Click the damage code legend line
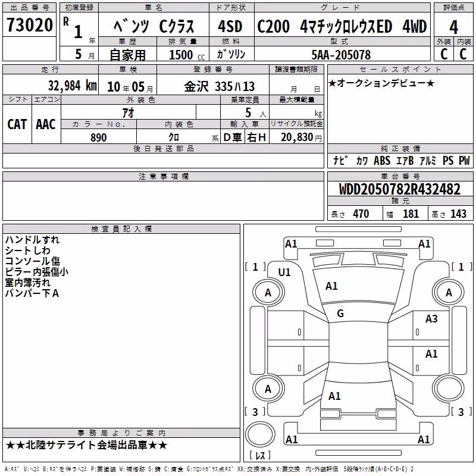The height and width of the screenshot is (476, 476). [x=209, y=469]
